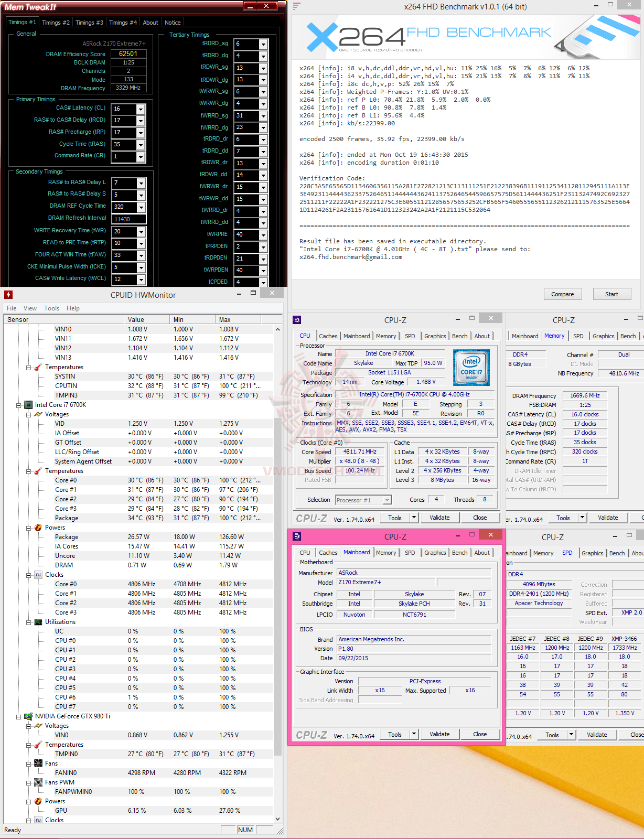
Task: Click the Voltages icon under Intel Core i7
Action: 38,414
